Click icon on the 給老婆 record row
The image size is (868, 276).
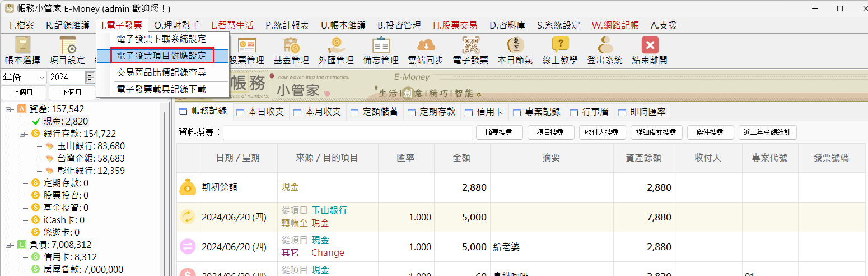click(x=188, y=247)
